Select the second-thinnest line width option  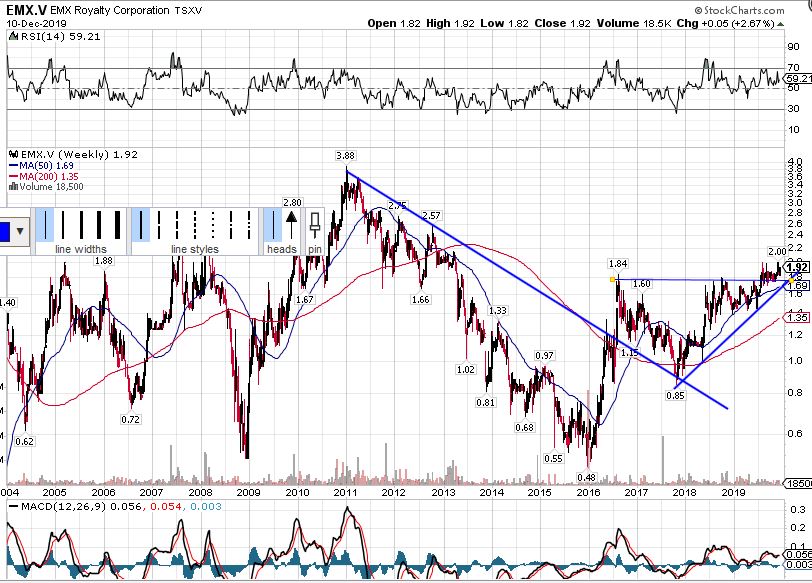coord(63,225)
